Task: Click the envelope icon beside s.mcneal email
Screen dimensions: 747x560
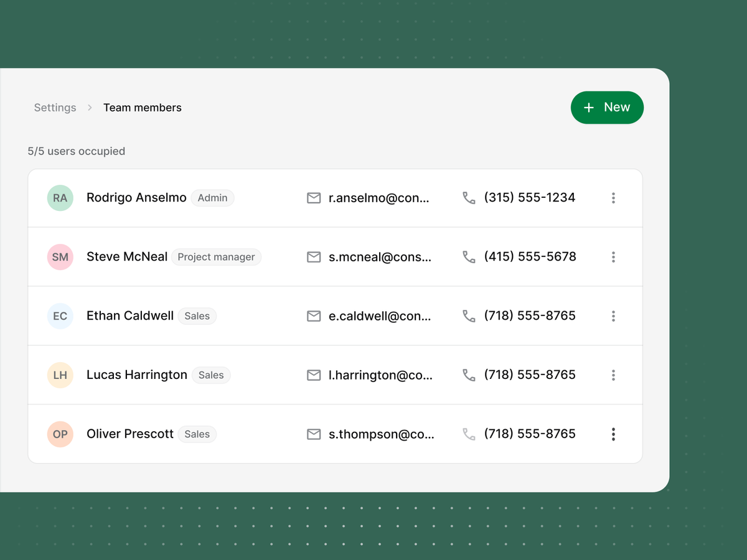Action: point(314,257)
